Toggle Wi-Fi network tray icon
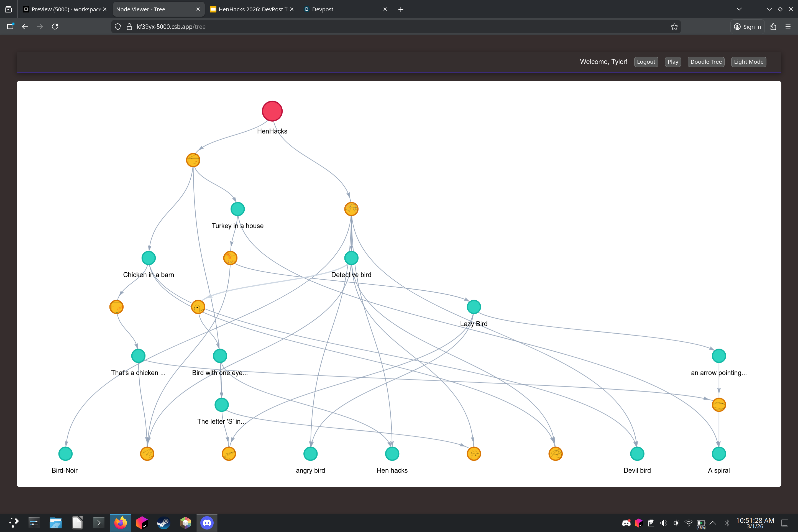The image size is (798, 532). point(688,523)
